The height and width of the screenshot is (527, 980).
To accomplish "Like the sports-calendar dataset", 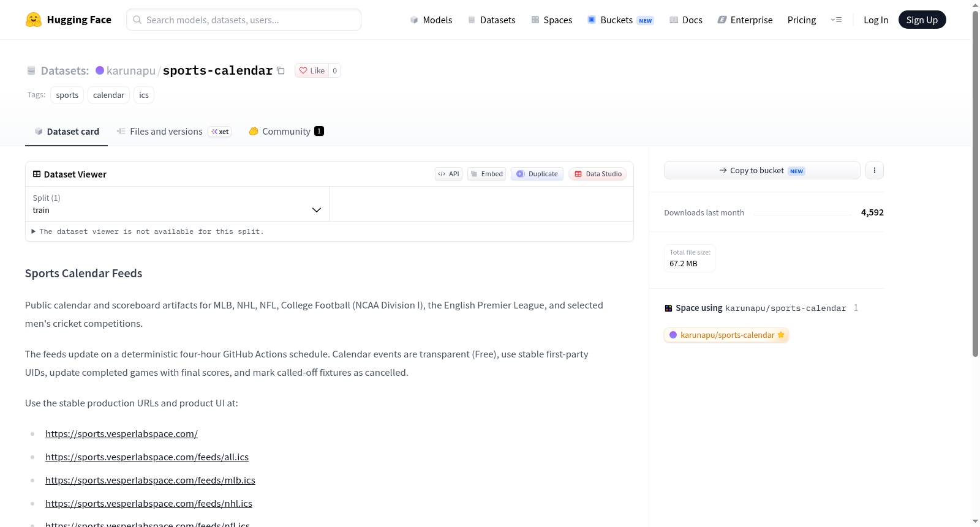I will [x=312, y=70].
